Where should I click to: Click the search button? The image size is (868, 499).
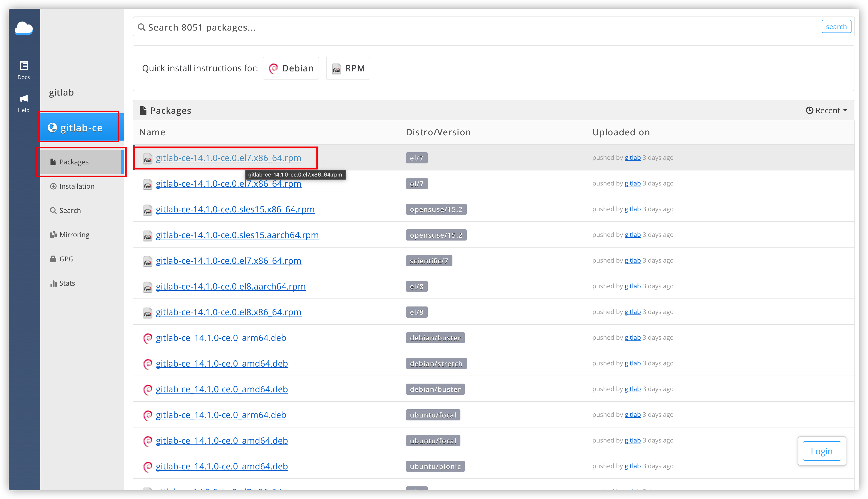[x=836, y=27]
